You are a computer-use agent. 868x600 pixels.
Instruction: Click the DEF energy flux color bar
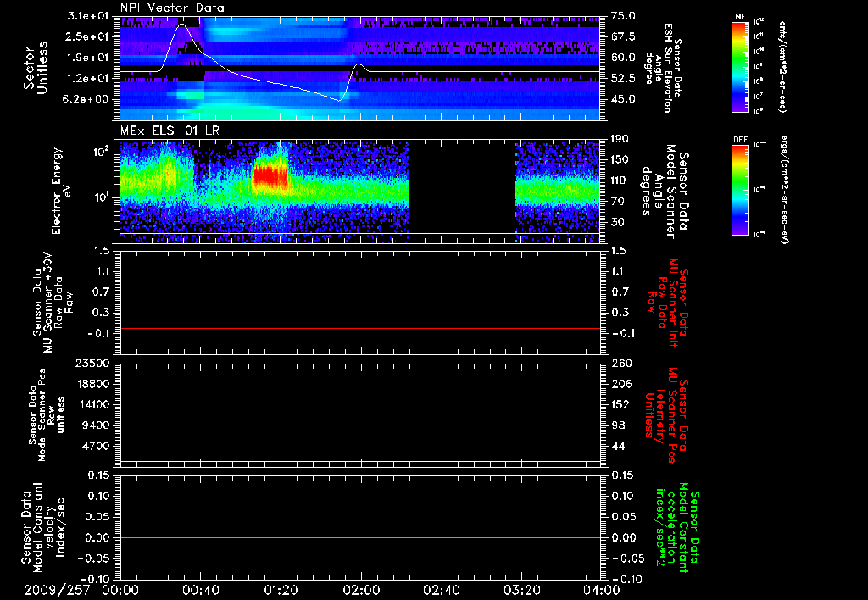coord(740,190)
